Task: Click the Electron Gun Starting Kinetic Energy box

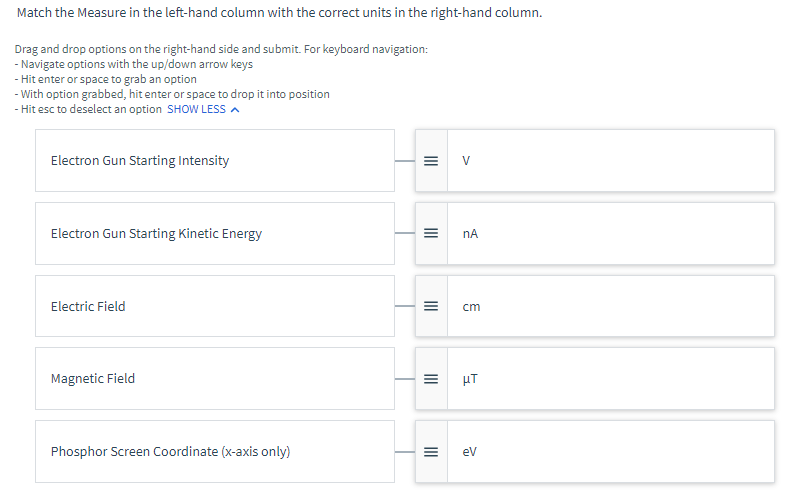Action: [x=215, y=234]
